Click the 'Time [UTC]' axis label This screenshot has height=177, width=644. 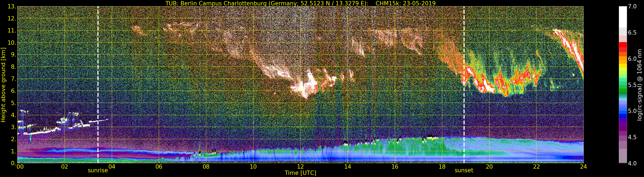click(x=300, y=173)
